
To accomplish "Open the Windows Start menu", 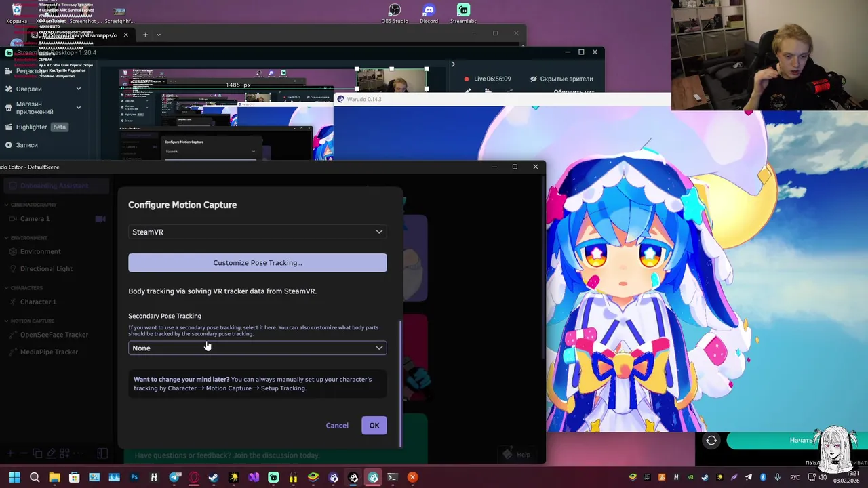I will [14, 477].
